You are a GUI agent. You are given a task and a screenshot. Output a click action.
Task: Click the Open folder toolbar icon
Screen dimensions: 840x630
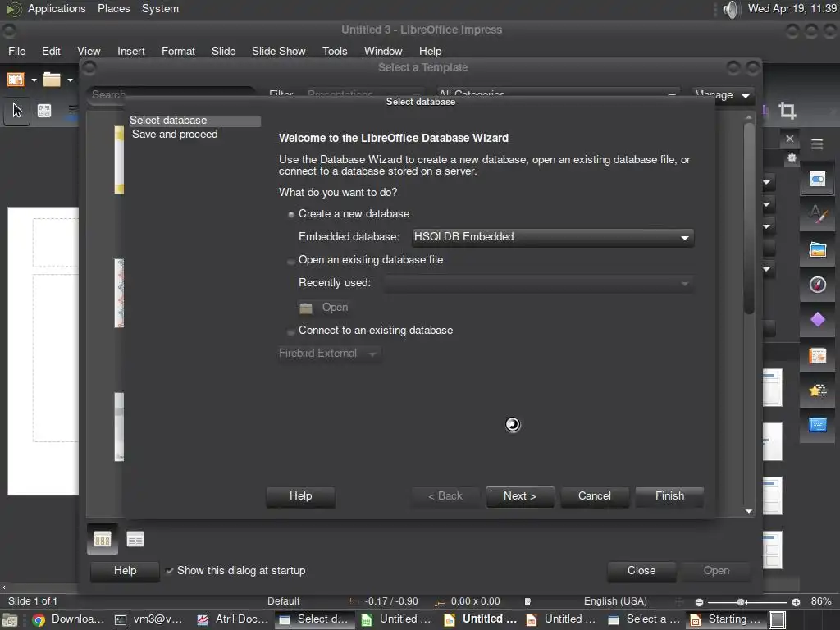point(52,80)
